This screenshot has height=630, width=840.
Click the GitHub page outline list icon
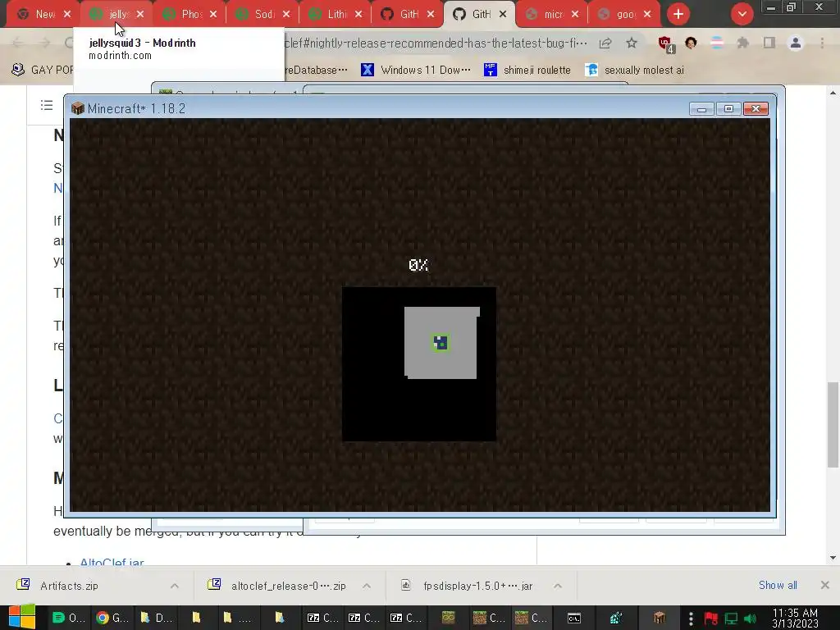[47, 105]
